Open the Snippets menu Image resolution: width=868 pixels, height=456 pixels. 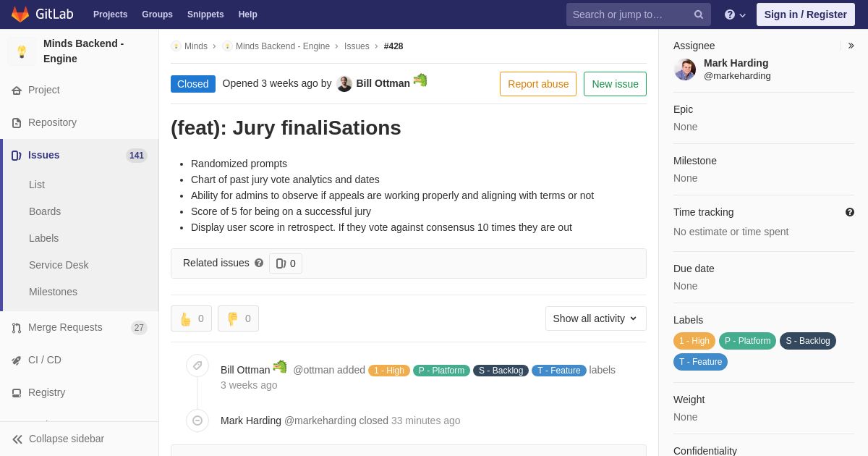(205, 14)
